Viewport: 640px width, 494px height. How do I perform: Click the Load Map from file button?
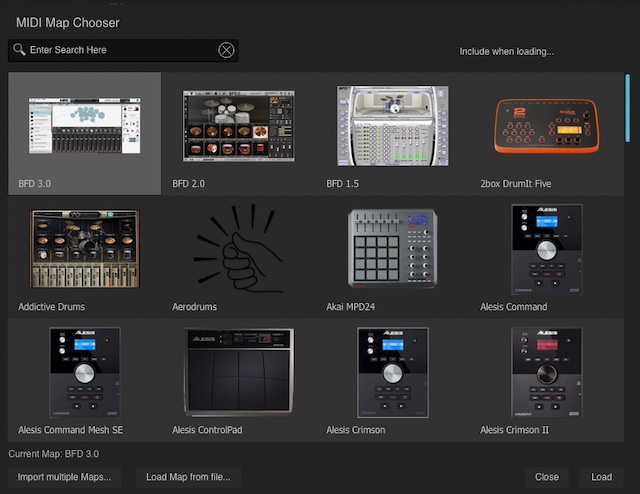[x=188, y=477]
